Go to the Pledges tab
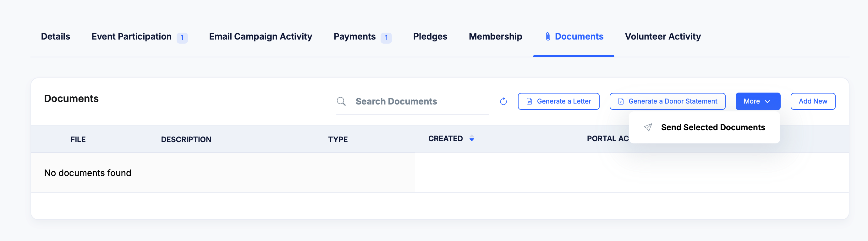 click(430, 36)
